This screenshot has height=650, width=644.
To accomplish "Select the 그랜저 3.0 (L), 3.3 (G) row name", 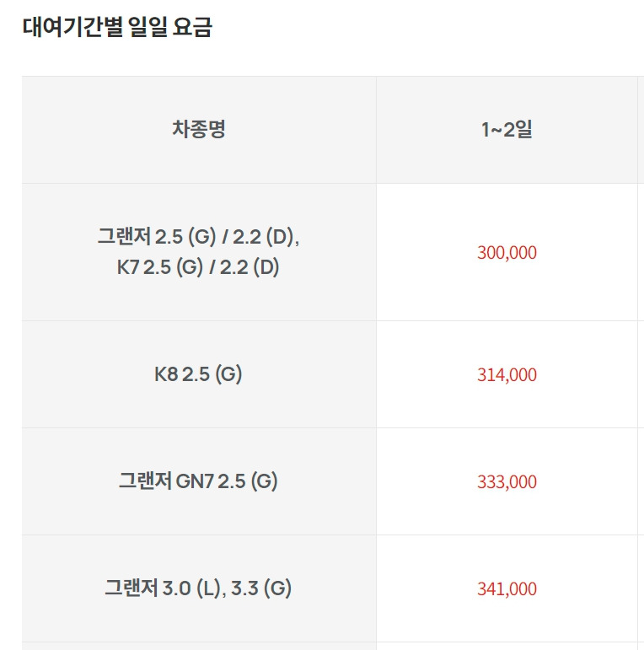I will click(198, 588).
